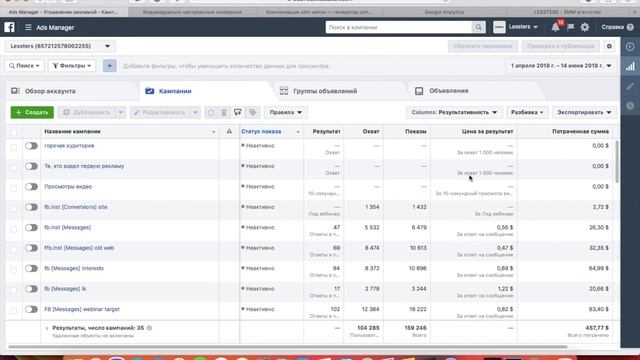640x360 pixels.
Task: Toggle the 'fb.inst [Messages]' campaign switch
Action: (x=31, y=227)
